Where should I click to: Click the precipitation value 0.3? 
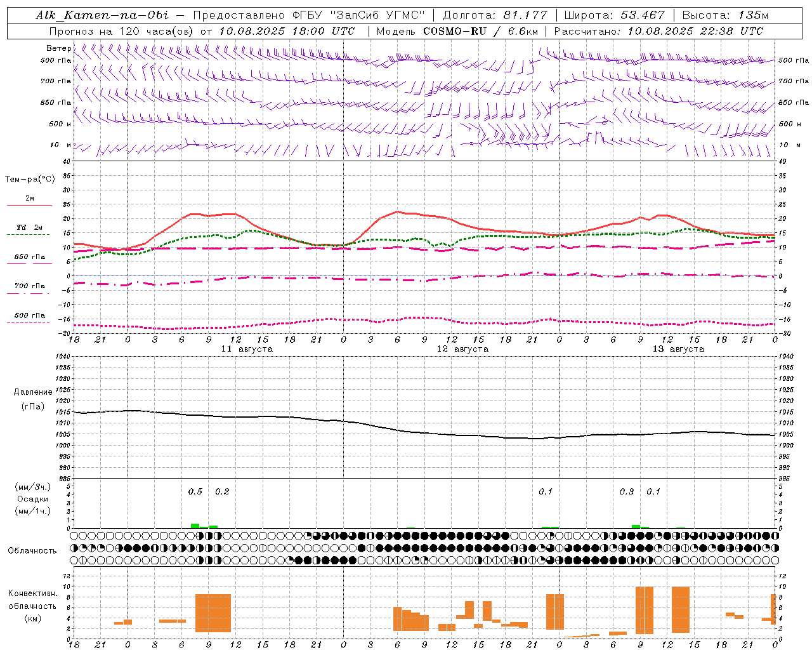(627, 491)
